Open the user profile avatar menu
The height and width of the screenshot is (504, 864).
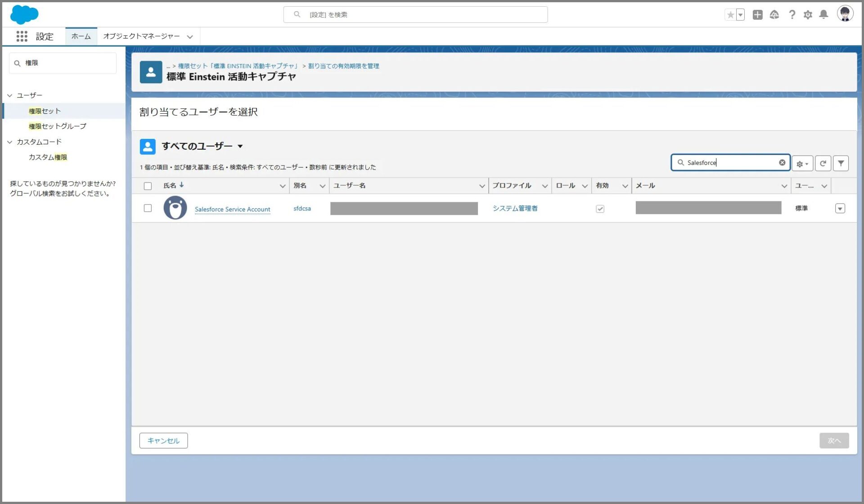[845, 14]
